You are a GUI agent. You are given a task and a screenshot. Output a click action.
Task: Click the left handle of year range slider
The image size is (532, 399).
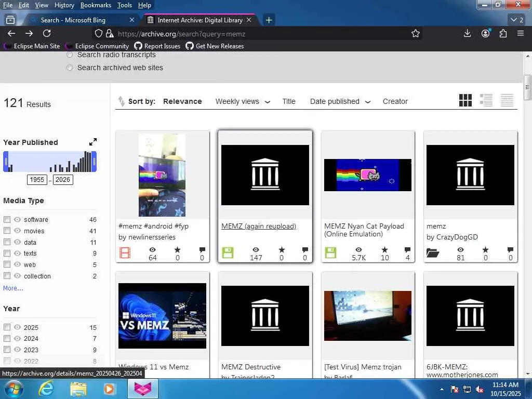(x=5, y=162)
